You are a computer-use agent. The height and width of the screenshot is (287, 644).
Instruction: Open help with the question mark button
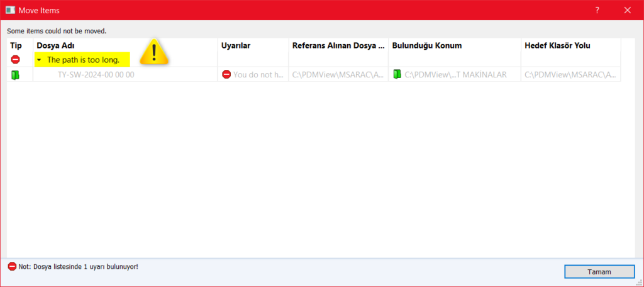coord(597,10)
